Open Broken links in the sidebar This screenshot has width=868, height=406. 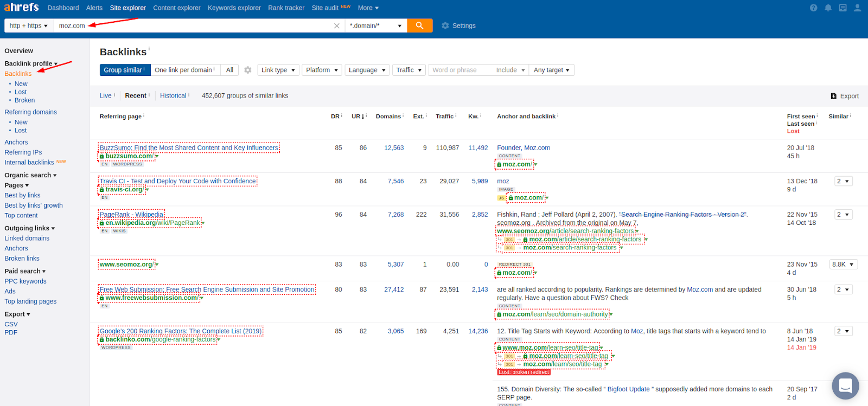tap(22, 259)
